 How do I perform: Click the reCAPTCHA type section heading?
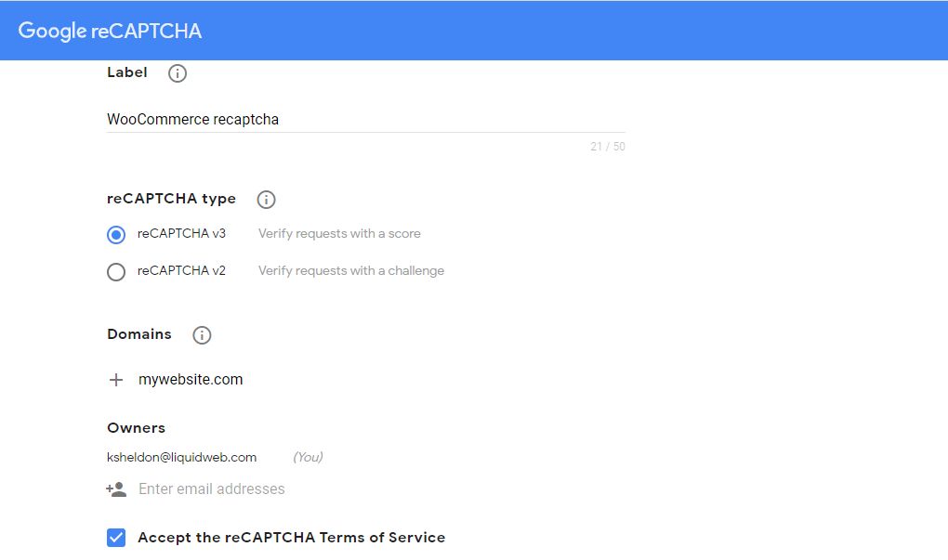(x=171, y=199)
